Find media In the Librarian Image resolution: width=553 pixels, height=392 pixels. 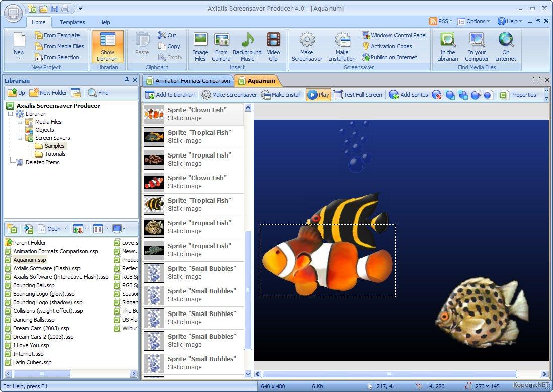(447, 47)
